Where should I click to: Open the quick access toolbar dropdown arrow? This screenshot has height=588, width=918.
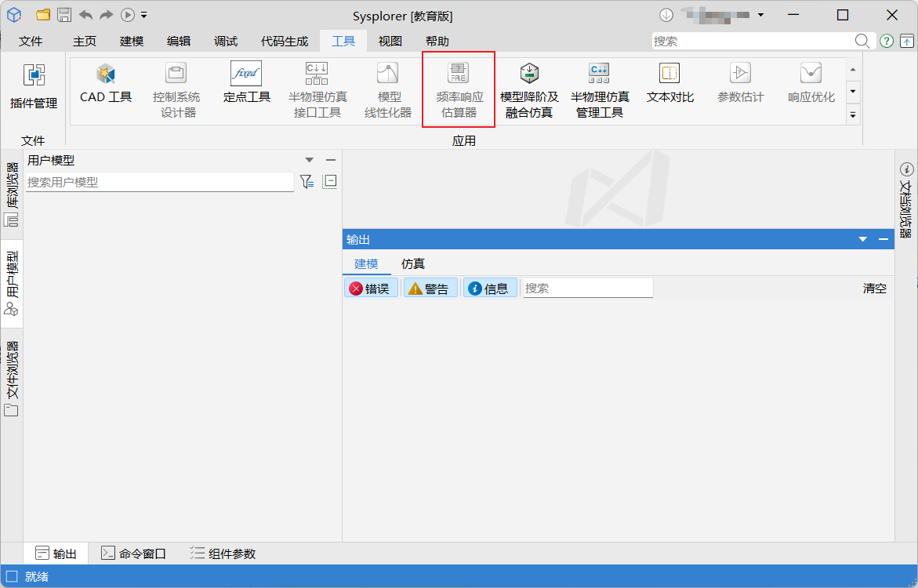[x=144, y=15]
